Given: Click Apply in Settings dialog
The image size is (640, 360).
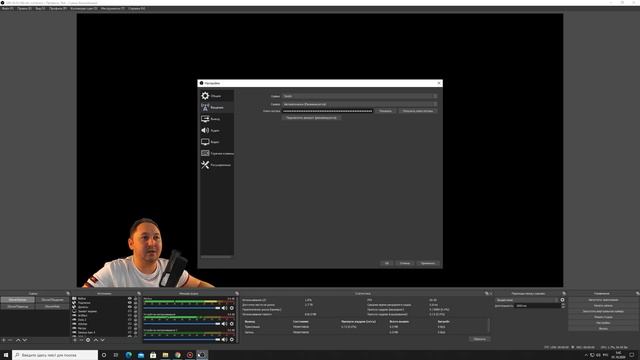Looking at the screenshot, I should 428,263.
